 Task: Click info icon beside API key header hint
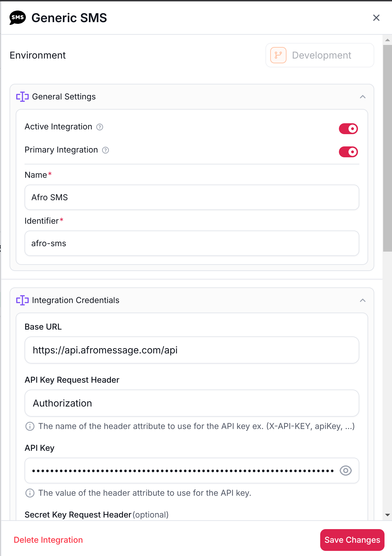[30, 426]
